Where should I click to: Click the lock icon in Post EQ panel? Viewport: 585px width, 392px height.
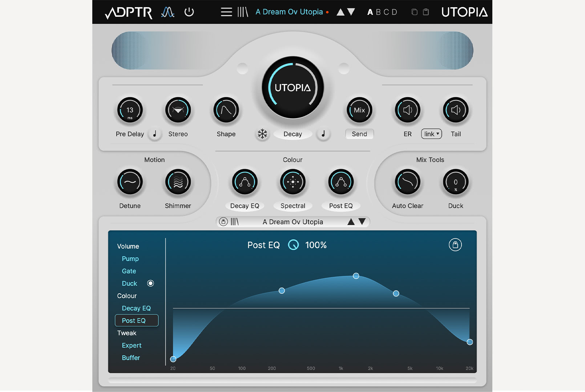[x=455, y=245]
